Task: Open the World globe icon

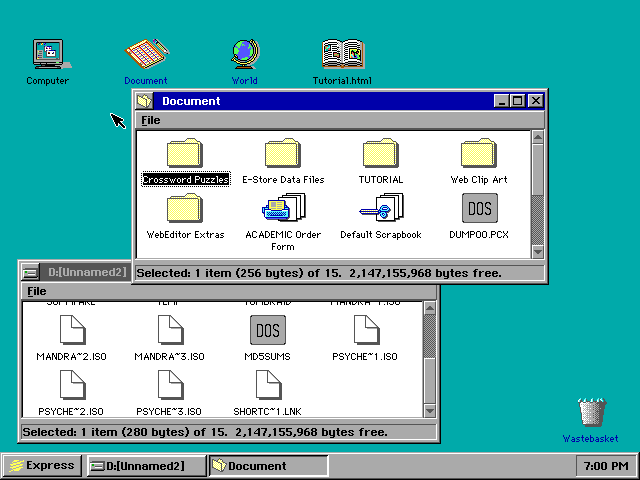Action: click(244, 55)
